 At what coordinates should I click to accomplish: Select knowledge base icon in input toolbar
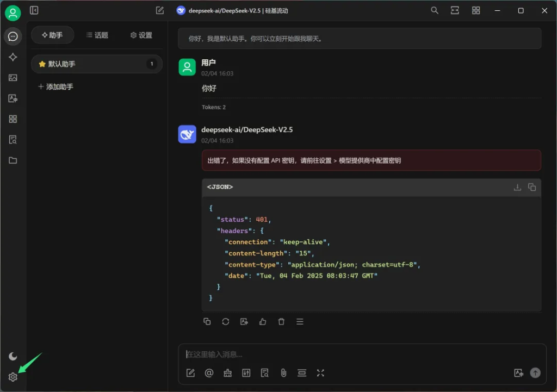[x=265, y=373]
